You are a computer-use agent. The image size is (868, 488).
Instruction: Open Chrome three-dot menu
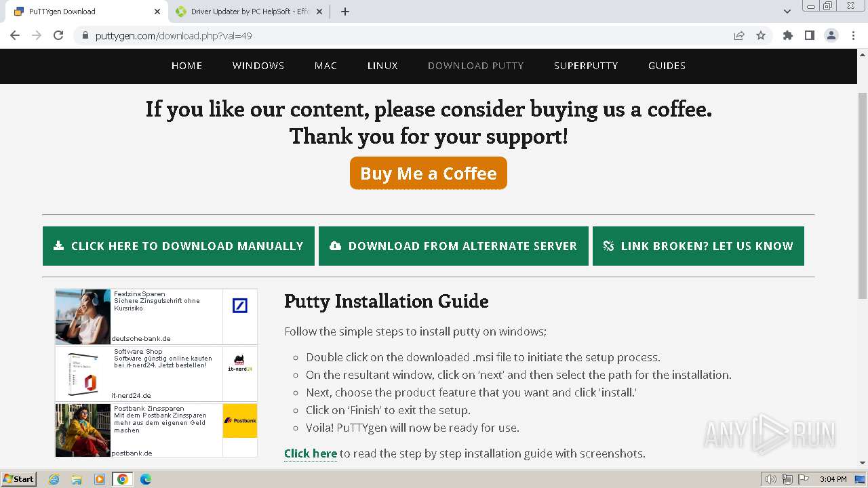tap(853, 35)
